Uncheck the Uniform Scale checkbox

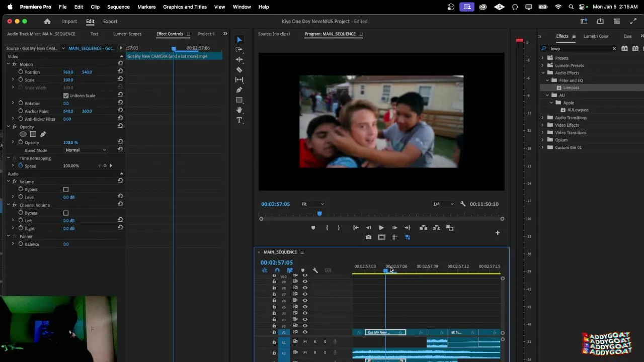click(66, 96)
